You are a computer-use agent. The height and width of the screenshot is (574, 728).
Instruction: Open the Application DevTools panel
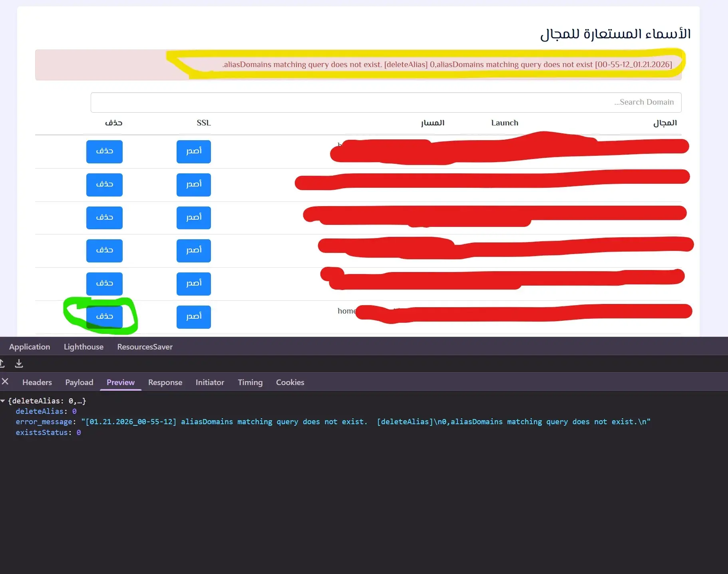tap(30, 347)
